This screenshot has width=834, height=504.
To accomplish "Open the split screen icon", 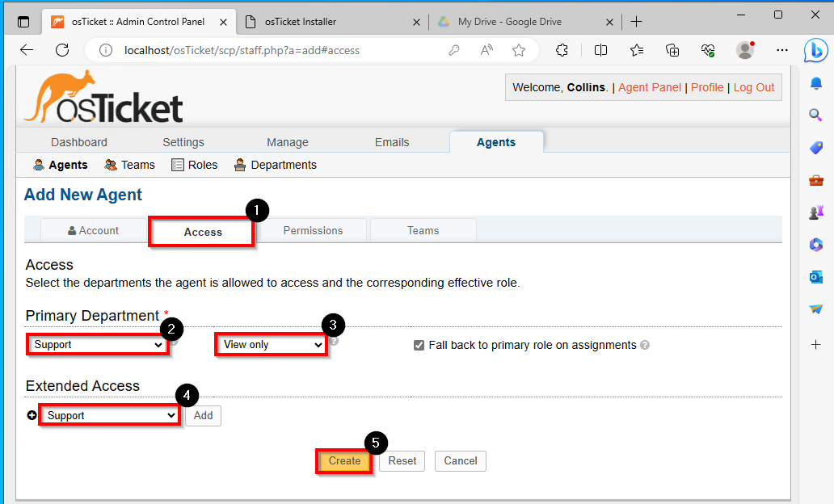I will tap(600, 51).
